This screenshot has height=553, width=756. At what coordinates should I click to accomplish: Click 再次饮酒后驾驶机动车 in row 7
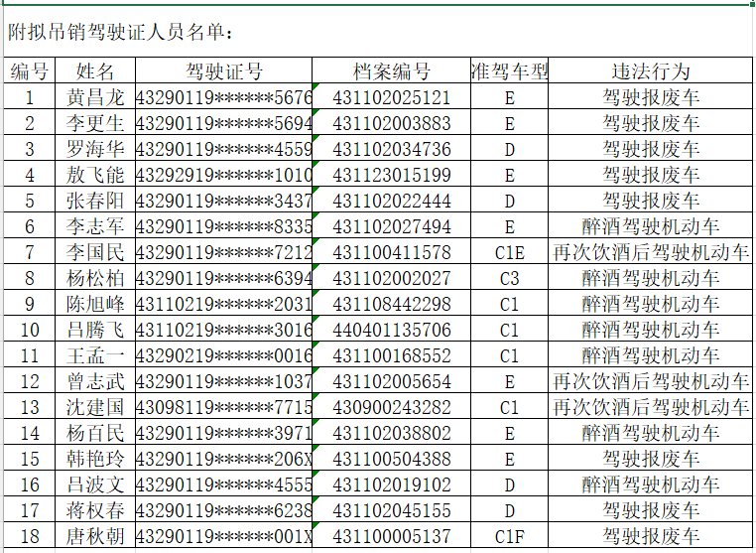tap(651, 252)
